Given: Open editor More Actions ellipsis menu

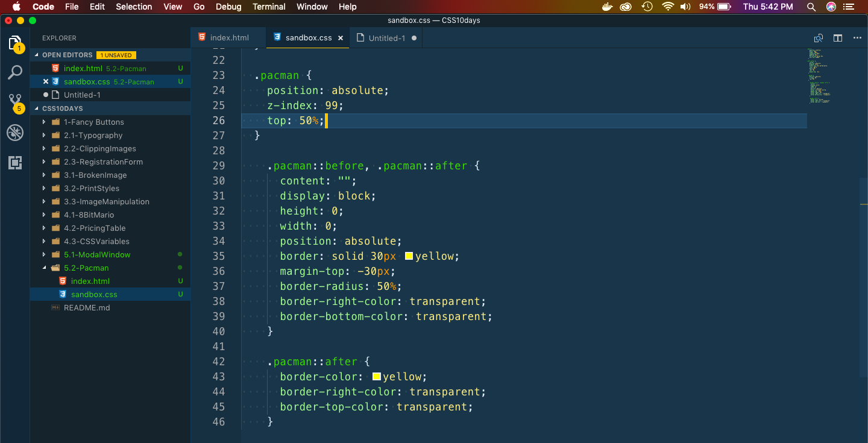Looking at the screenshot, I should point(858,37).
